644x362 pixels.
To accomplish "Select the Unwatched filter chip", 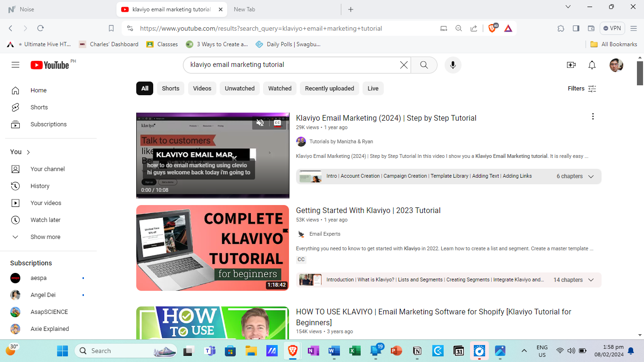I will 239,89.
